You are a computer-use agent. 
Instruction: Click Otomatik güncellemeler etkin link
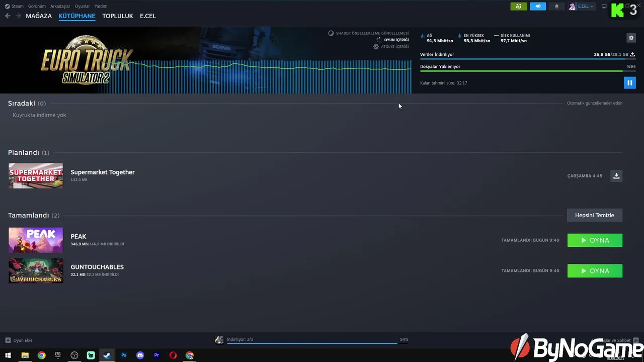(595, 103)
